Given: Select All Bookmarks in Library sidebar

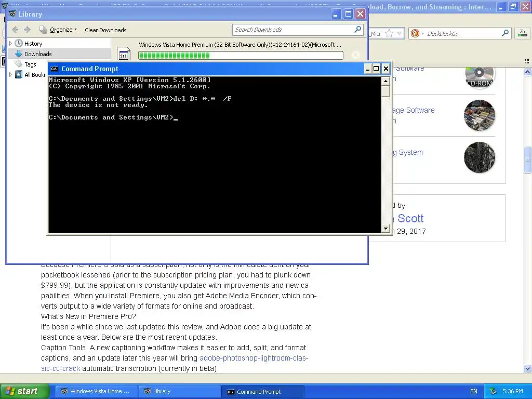Looking at the screenshot, I should (30, 75).
